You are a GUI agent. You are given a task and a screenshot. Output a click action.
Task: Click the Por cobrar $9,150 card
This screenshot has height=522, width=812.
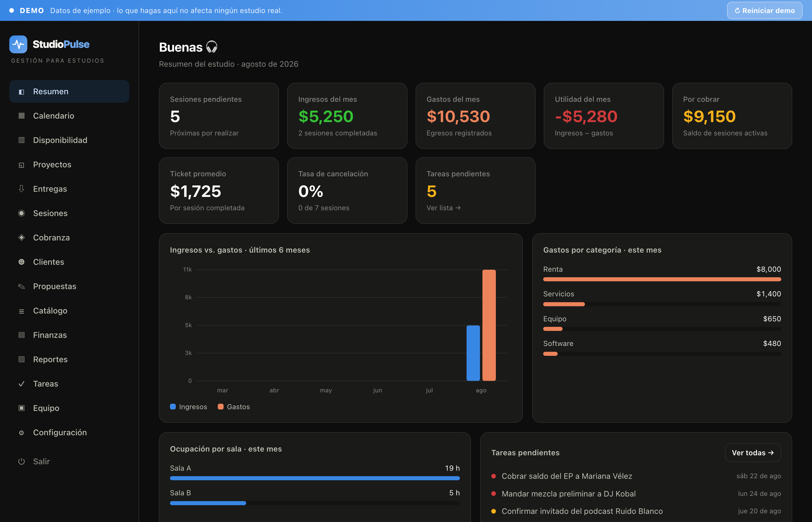point(732,116)
